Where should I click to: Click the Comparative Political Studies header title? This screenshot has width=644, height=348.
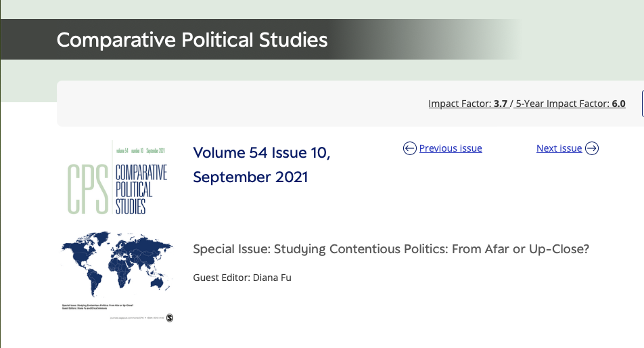click(192, 40)
